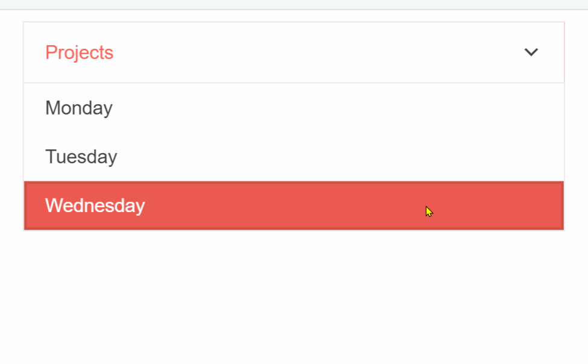Toggle the dropdown closed using Projects header
This screenshot has width=588, height=364.
tap(241, 52)
